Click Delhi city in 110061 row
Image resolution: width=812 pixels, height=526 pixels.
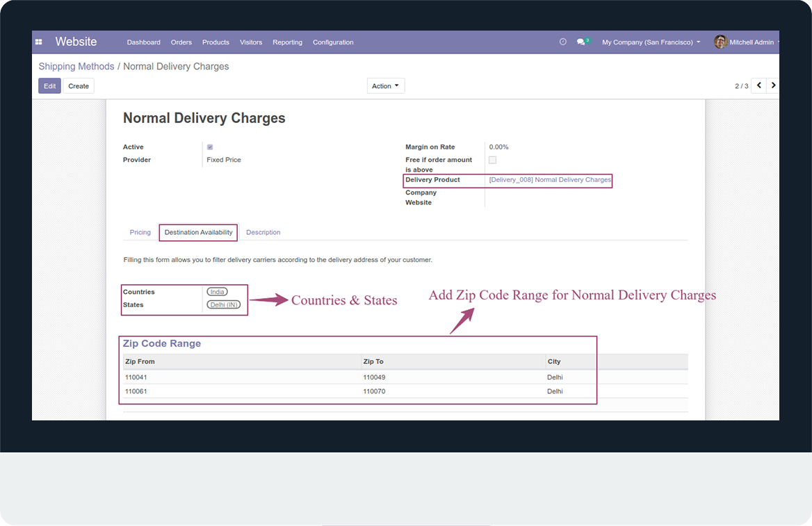click(x=555, y=391)
